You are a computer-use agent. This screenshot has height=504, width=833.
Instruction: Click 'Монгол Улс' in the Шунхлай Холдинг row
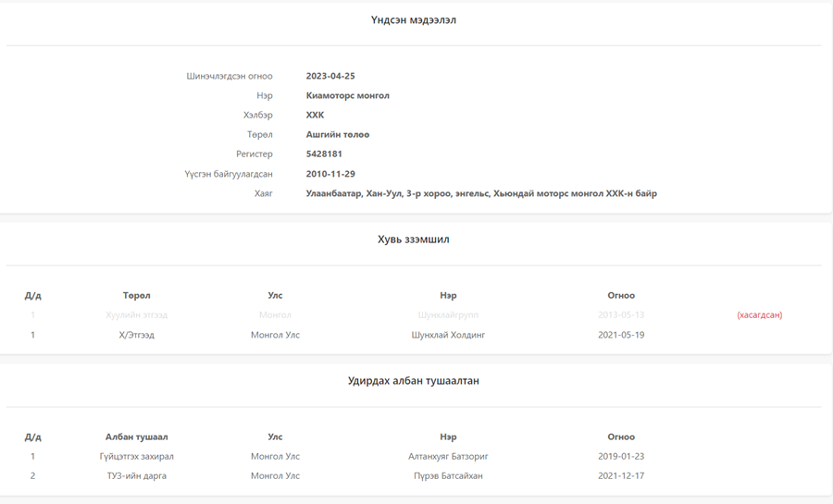coord(275,336)
